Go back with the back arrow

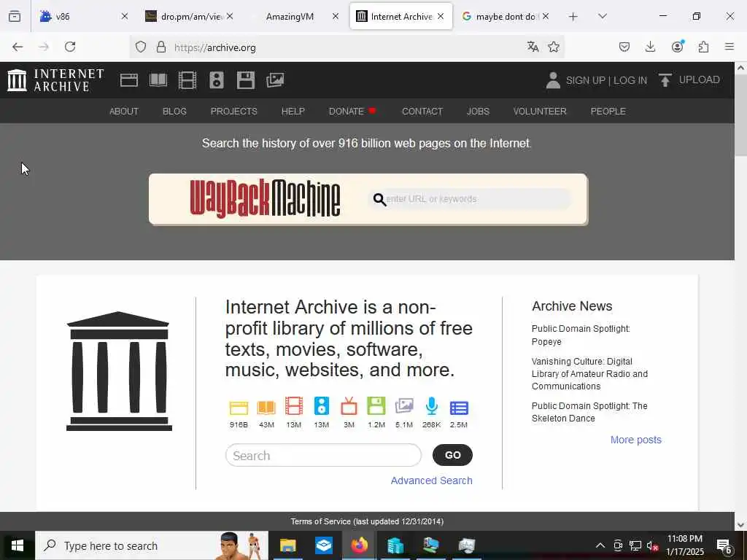[18, 47]
